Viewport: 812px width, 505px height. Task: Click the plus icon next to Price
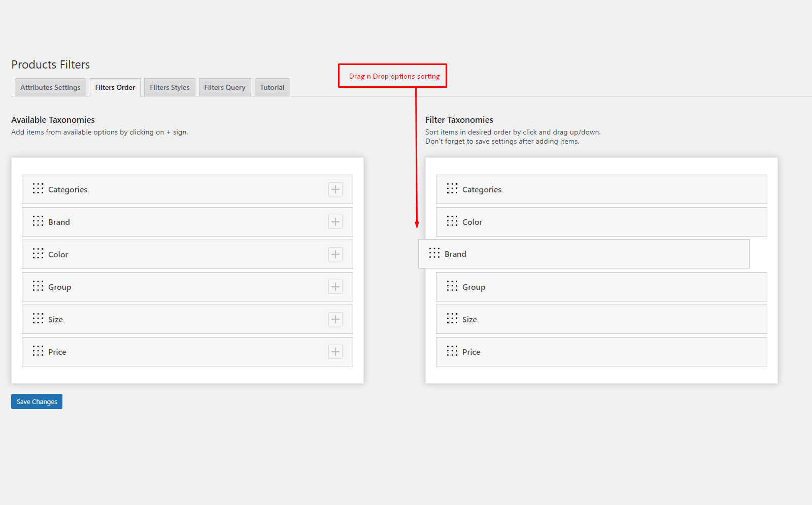[335, 352]
